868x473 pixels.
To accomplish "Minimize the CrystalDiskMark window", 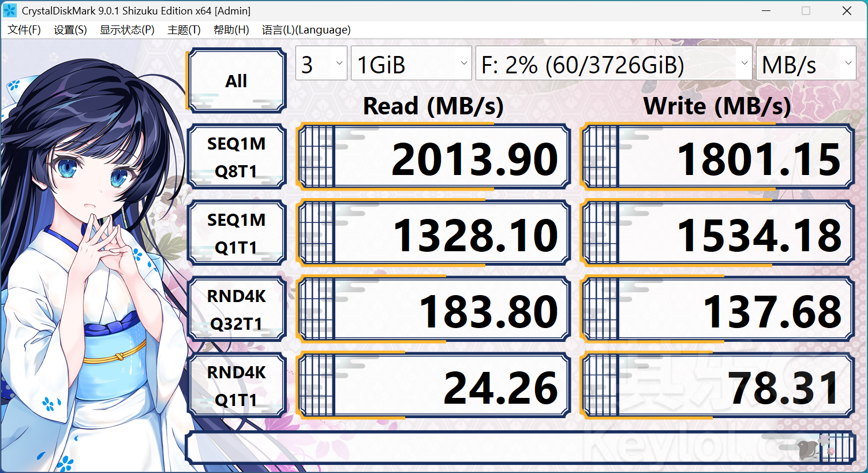I will pos(766,10).
